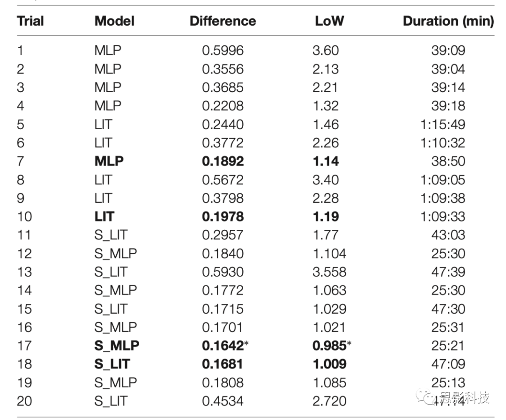506x420 pixels.
Task: Click trial number 20
Action: 24,401
